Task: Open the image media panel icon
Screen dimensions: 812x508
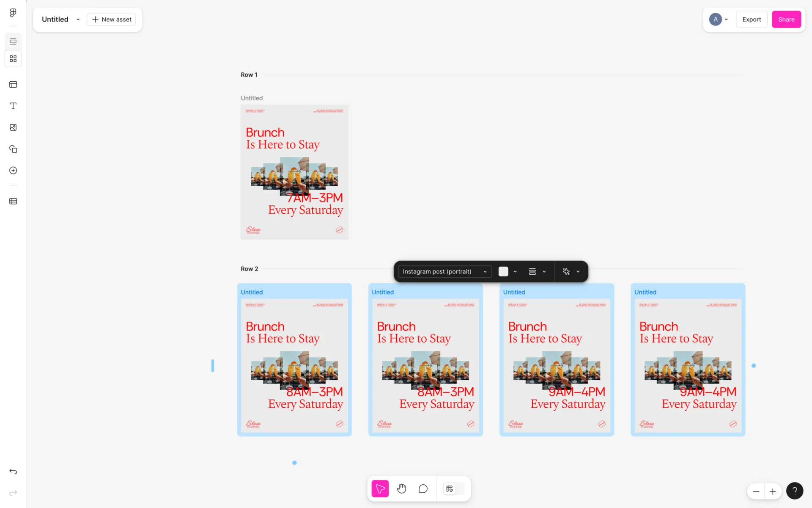Action: [13, 127]
